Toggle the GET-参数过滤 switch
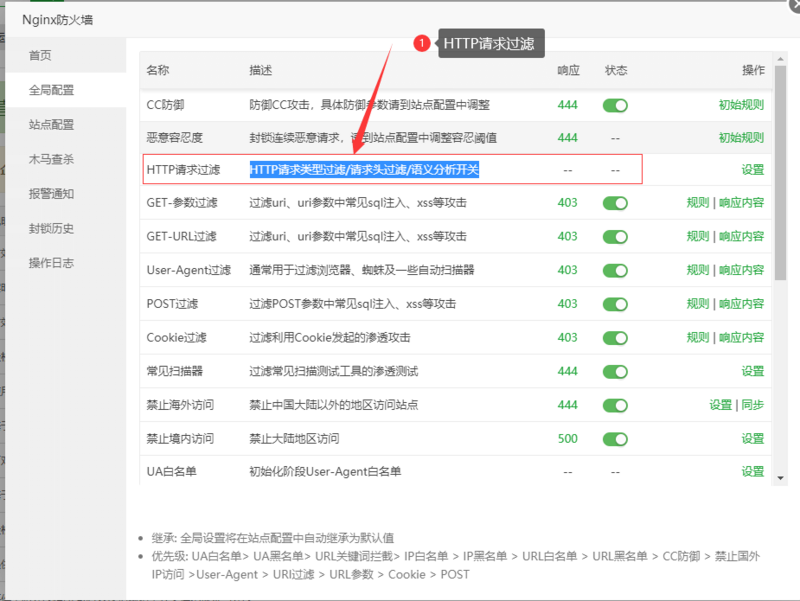 (x=615, y=203)
